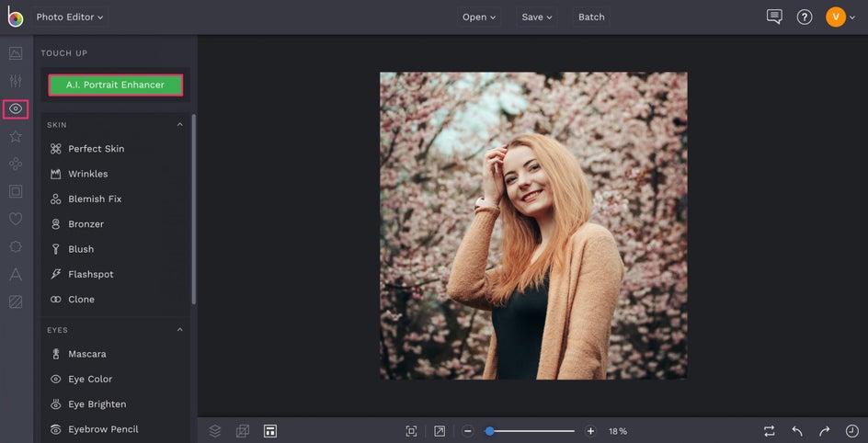868x443 pixels.
Task: Open the Edit sliders sidebar icon
Action: point(16,81)
